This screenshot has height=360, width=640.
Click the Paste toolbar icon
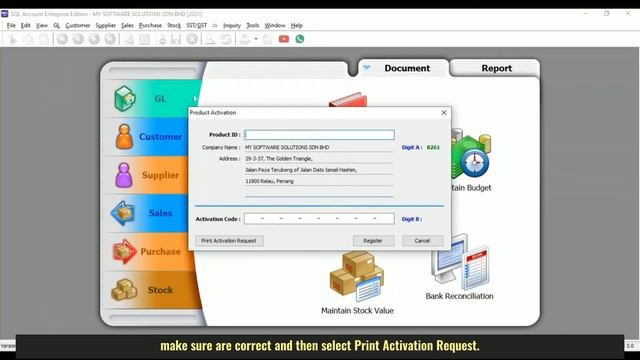44,39
